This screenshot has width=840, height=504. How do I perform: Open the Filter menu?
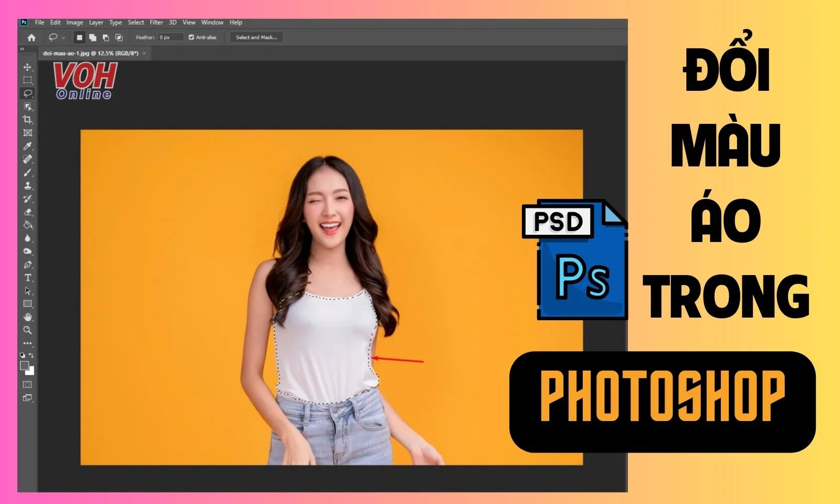pyautogui.click(x=156, y=23)
